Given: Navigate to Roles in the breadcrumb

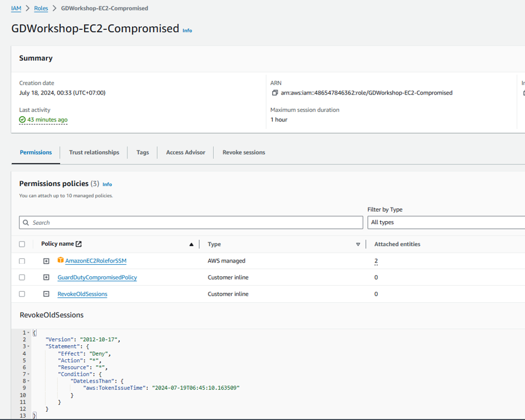Looking at the screenshot, I should pos(41,8).
